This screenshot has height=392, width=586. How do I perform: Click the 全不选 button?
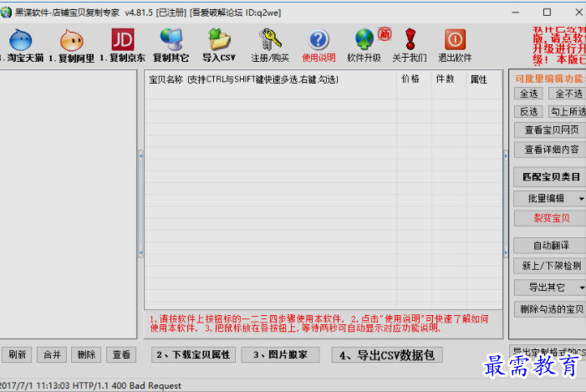[x=568, y=94]
